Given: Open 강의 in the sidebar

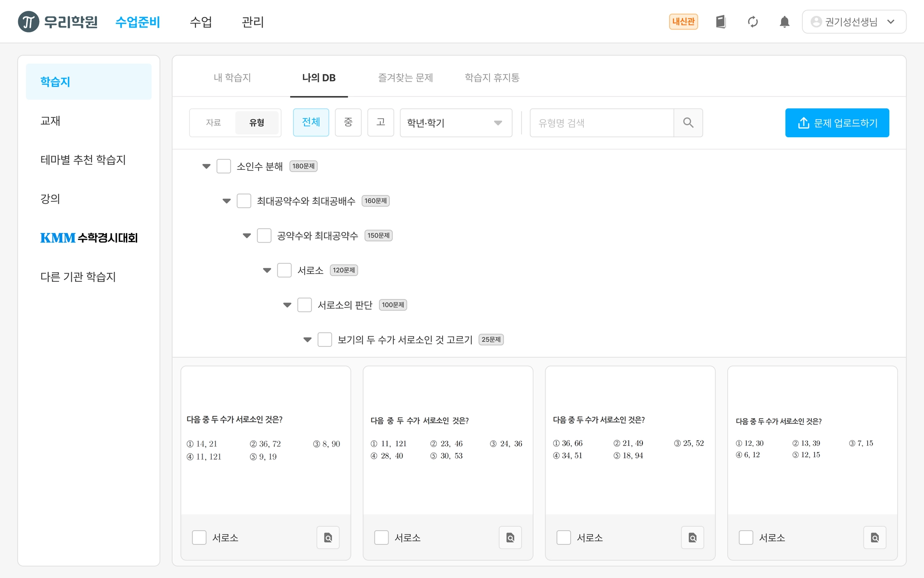Looking at the screenshot, I should pos(50,199).
